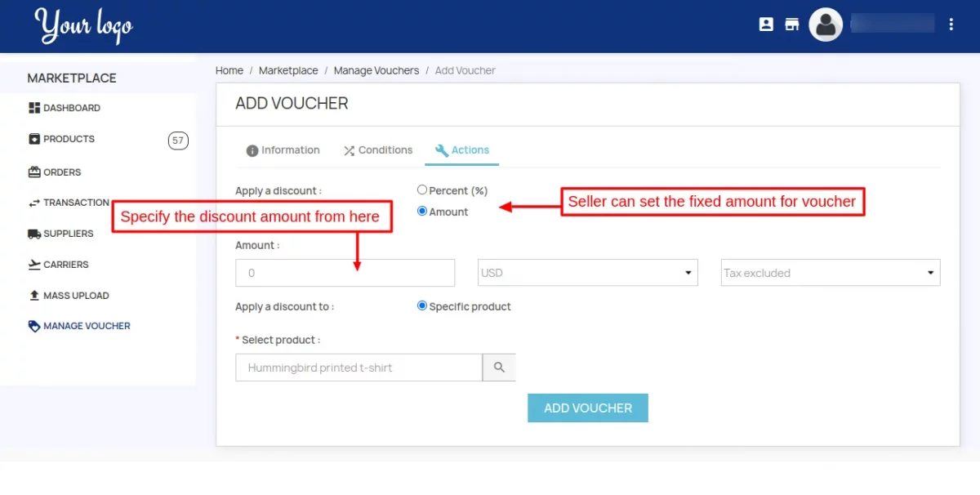This screenshot has width=980, height=495.
Task: Open the currency dropdown showing USD
Action: pyautogui.click(x=587, y=272)
